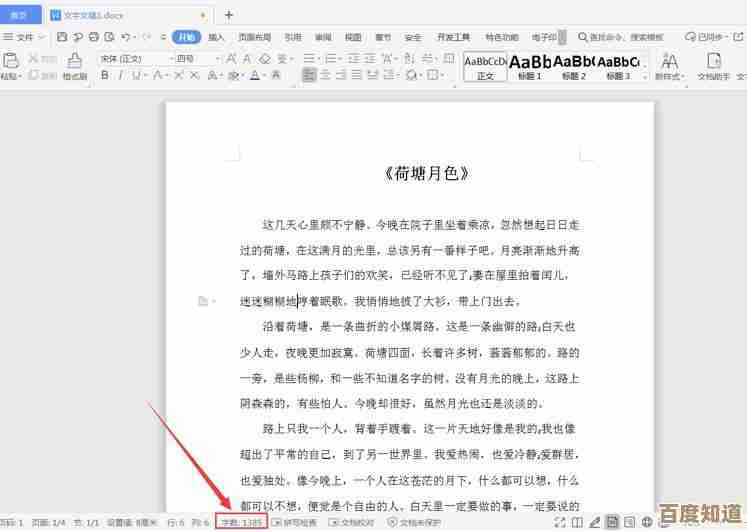Click the New Style button
The height and width of the screenshot is (532, 747).
(669, 66)
